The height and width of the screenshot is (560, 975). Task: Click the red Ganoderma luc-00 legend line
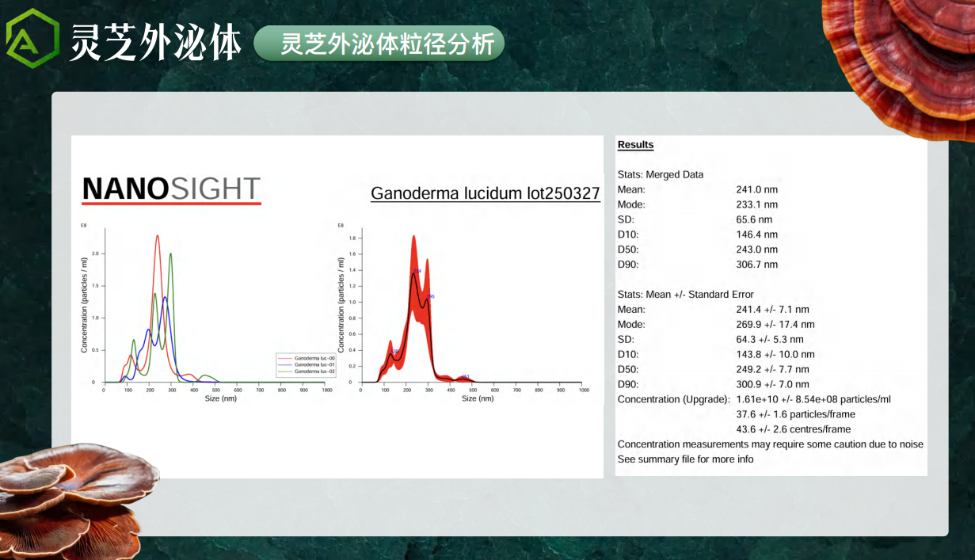click(285, 359)
